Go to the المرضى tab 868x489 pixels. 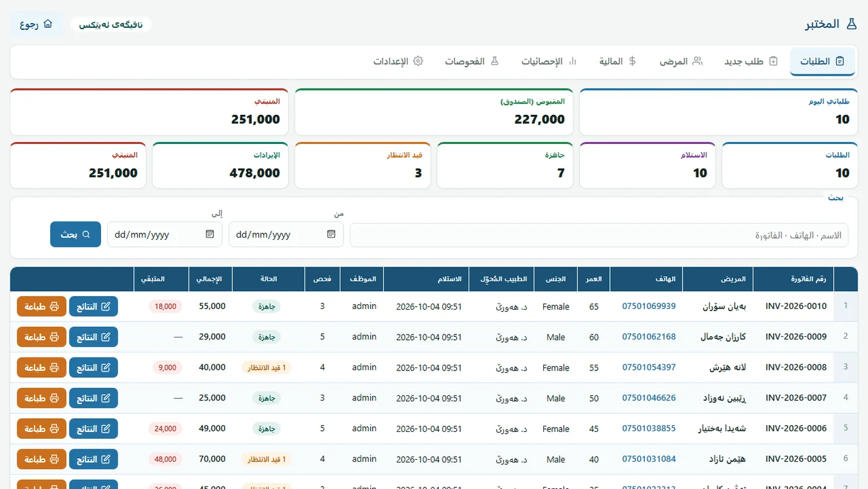click(681, 62)
